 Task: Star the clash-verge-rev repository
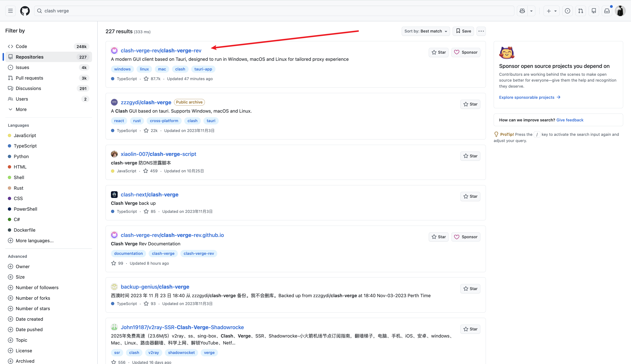tap(439, 52)
